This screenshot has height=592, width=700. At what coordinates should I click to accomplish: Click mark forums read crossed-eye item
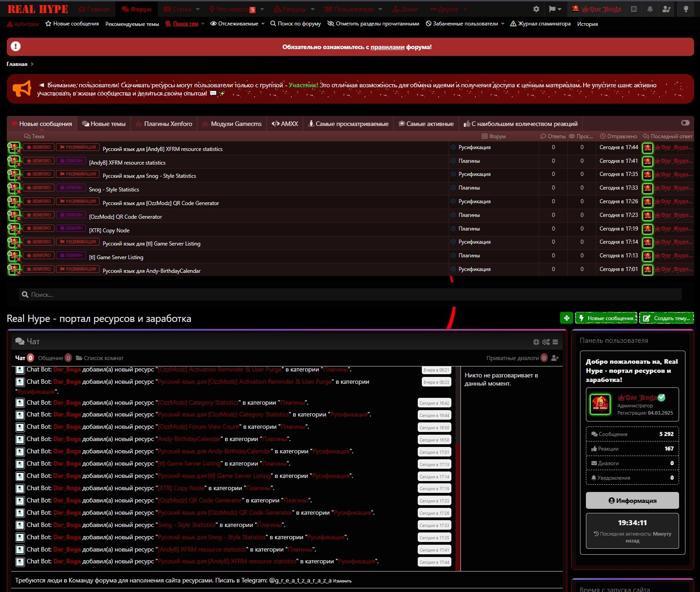373,24
